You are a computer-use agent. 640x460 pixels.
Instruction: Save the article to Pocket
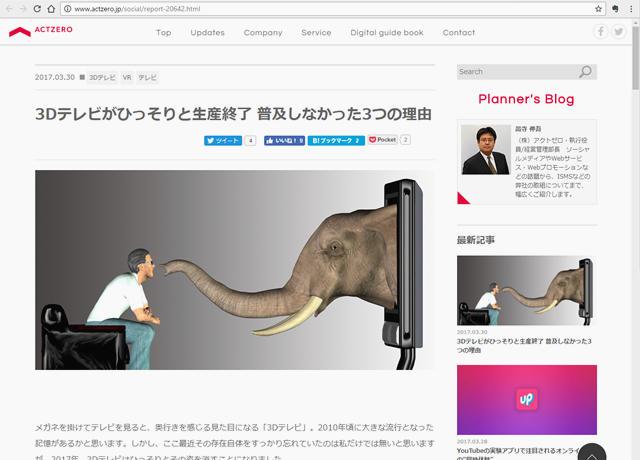pyautogui.click(x=382, y=141)
